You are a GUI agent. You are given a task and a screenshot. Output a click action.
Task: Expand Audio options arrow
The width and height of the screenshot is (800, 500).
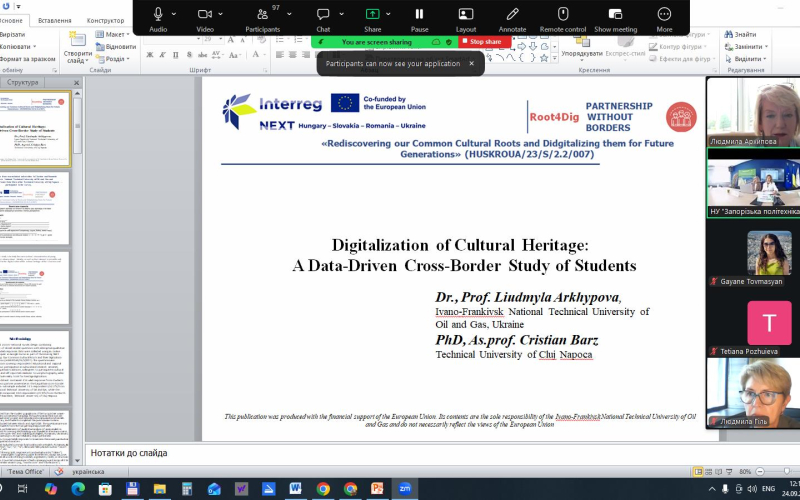[x=174, y=14]
